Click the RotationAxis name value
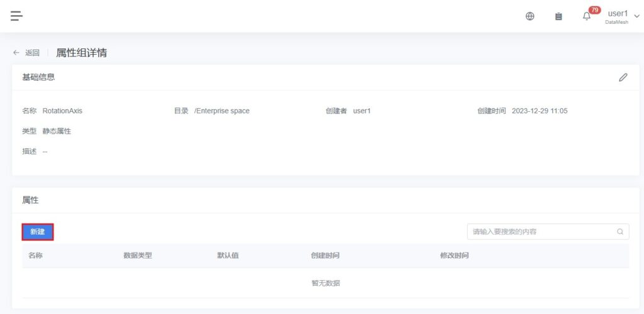This screenshot has width=644, height=314. point(62,111)
